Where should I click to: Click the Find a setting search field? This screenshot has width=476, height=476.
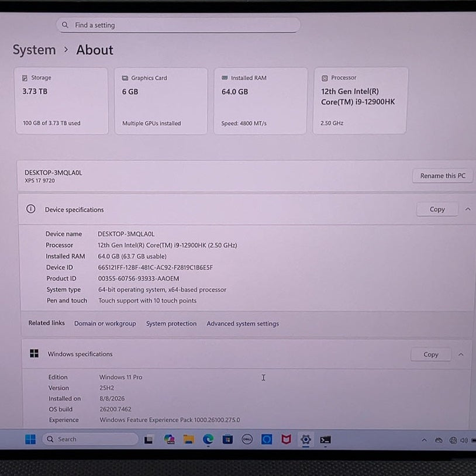(178, 25)
